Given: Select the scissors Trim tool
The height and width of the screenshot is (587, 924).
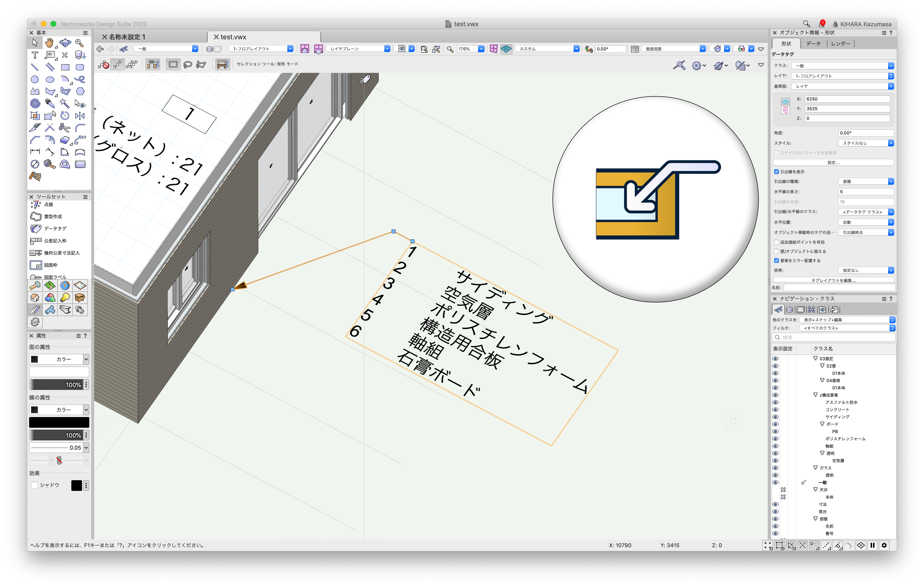Looking at the screenshot, I should [65, 127].
